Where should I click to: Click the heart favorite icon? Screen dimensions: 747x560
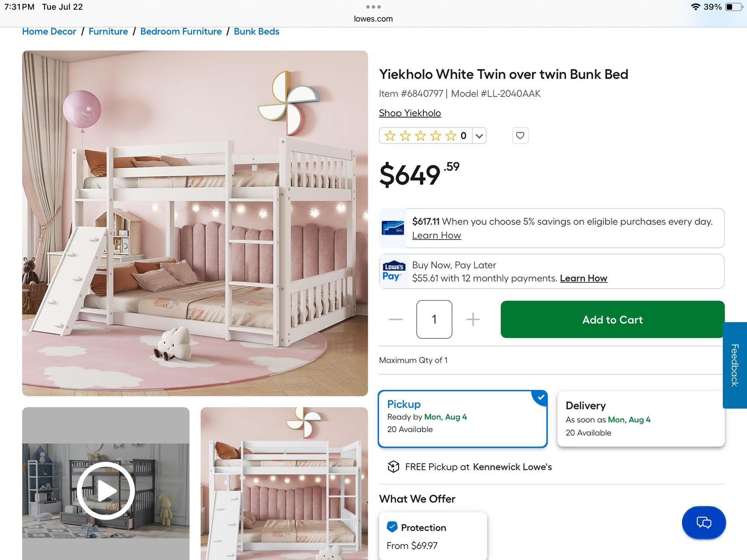click(520, 136)
